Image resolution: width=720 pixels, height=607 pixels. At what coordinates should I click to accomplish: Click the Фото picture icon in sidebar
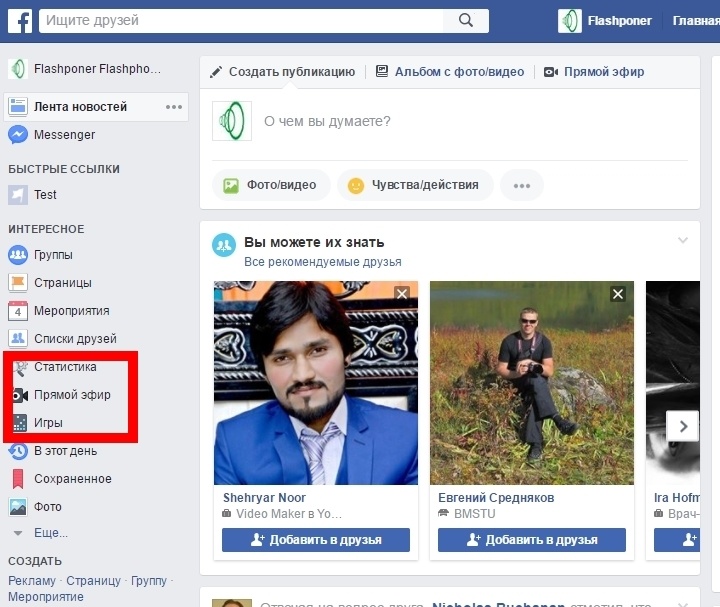(x=18, y=507)
